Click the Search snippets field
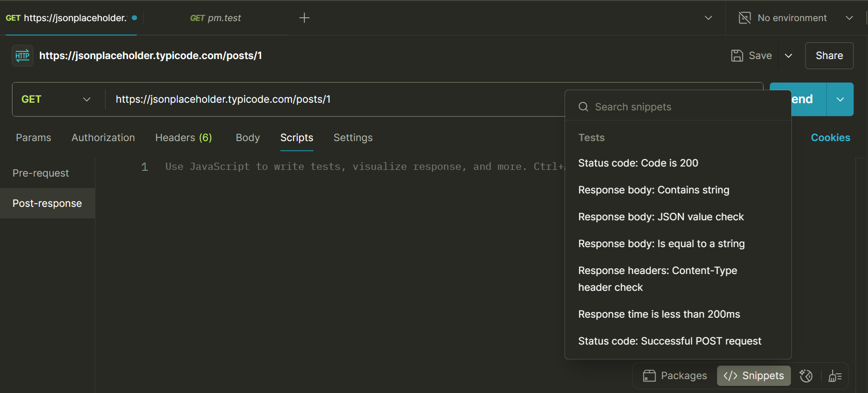Screen dimensions: 868x393 678,107
